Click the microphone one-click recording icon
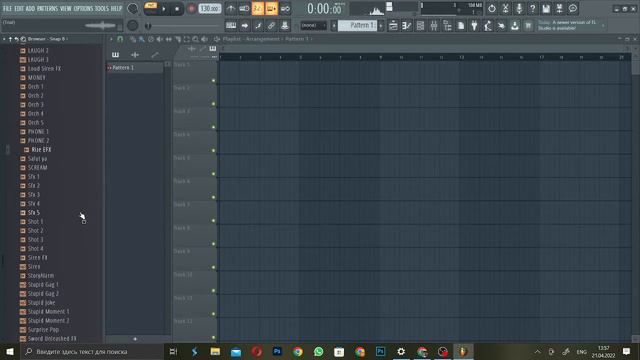This screenshot has width=640, height=360. (x=519, y=9)
